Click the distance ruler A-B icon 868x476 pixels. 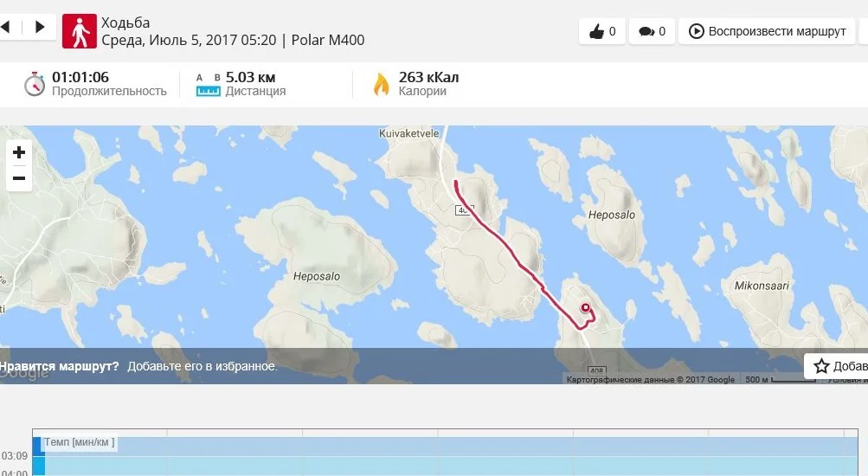[x=209, y=85]
